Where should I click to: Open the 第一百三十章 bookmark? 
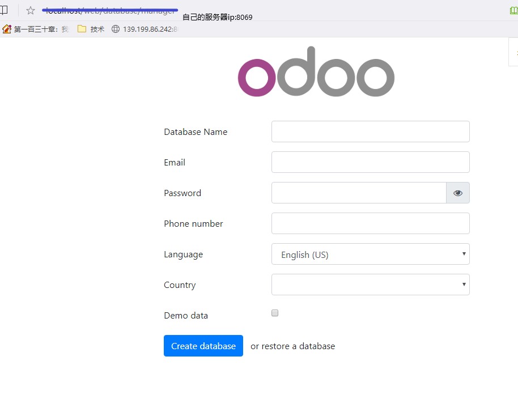coord(36,29)
